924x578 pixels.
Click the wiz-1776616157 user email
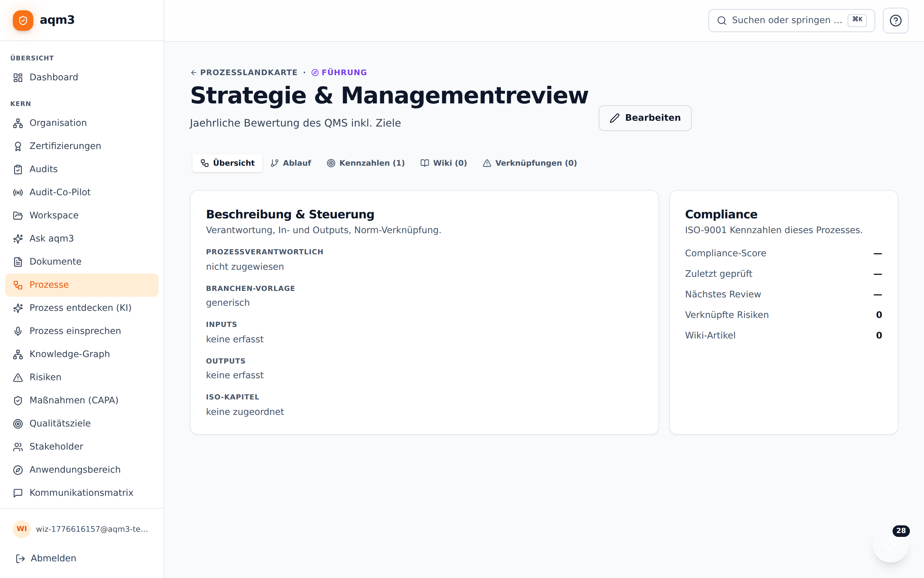[x=92, y=530]
